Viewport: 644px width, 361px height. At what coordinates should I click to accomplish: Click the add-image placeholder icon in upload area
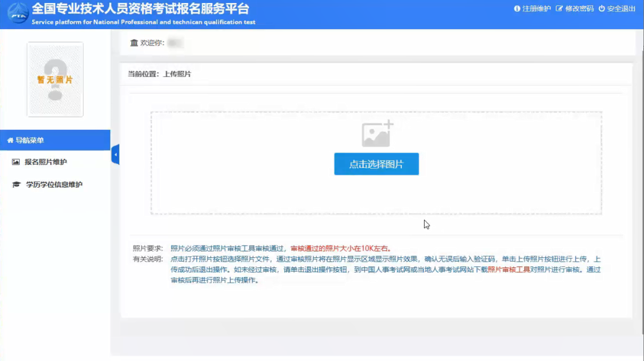377,134
